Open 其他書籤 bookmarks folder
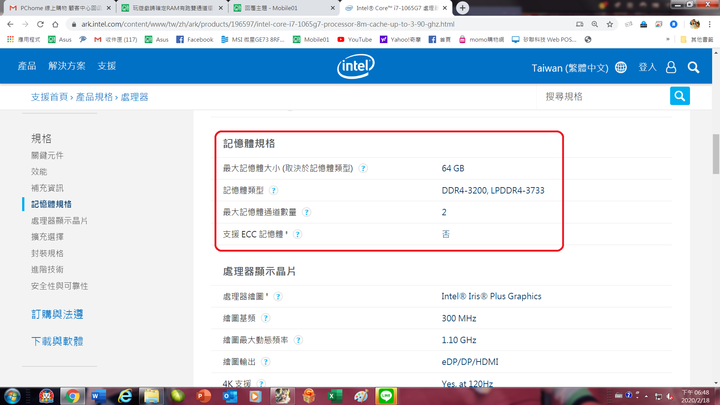 (697, 39)
